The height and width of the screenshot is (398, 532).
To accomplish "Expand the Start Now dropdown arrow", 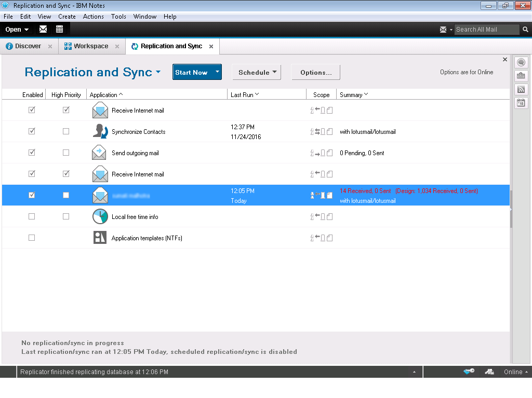I will pos(217,72).
